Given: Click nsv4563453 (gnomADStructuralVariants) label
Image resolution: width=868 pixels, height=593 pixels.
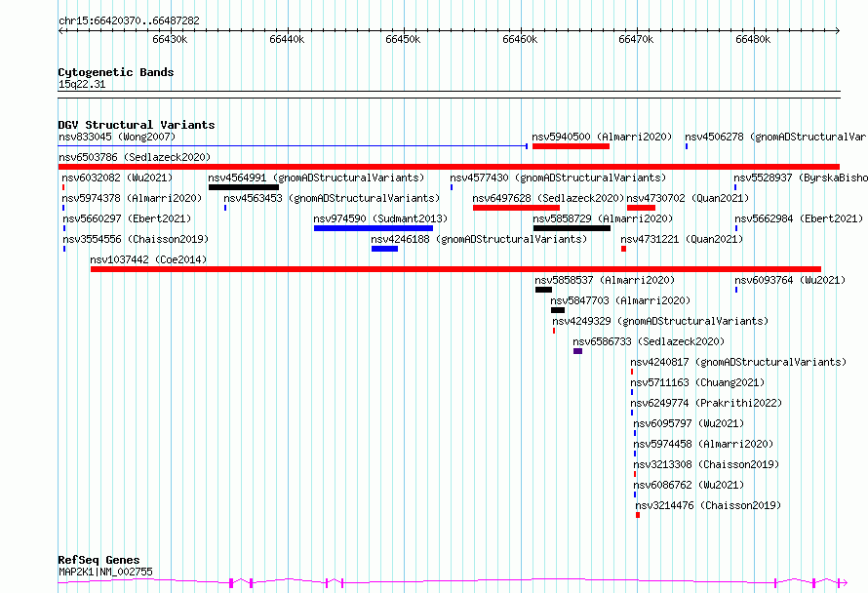Looking at the screenshot, I should point(332,198).
